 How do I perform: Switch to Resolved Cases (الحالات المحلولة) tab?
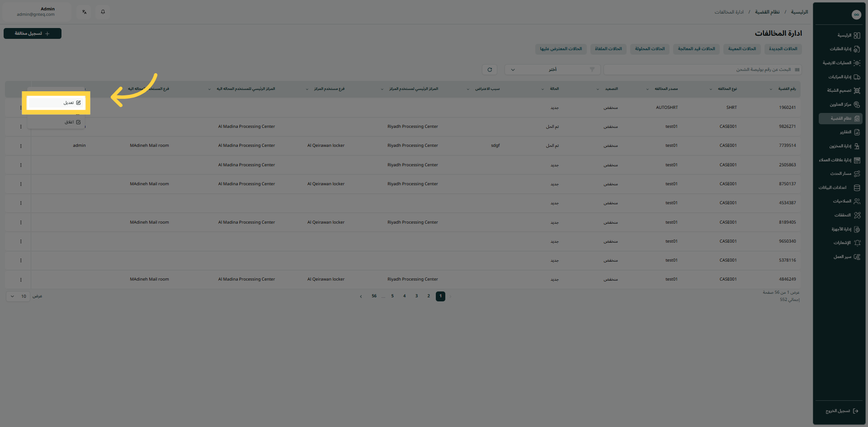(x=650, y=49)
